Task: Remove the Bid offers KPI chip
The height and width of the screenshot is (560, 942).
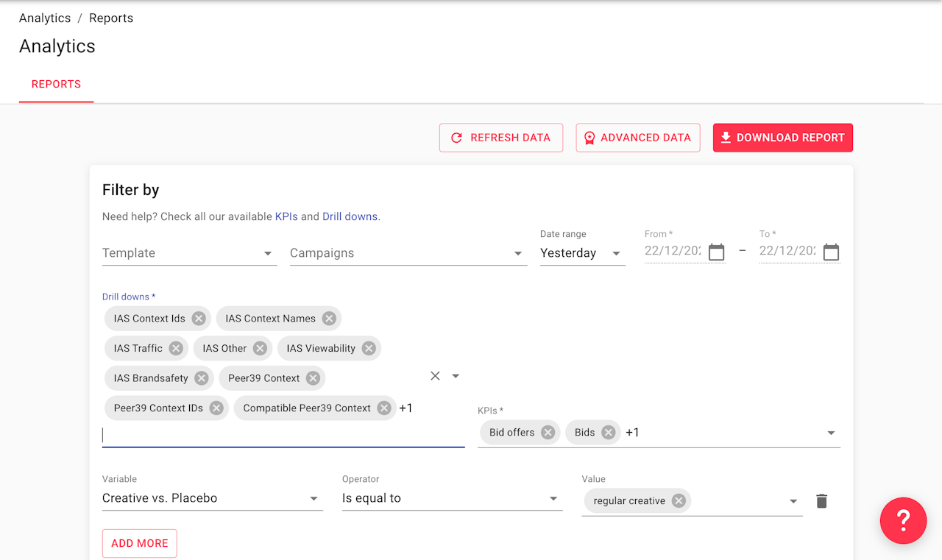Action: (x=548, y=433)
